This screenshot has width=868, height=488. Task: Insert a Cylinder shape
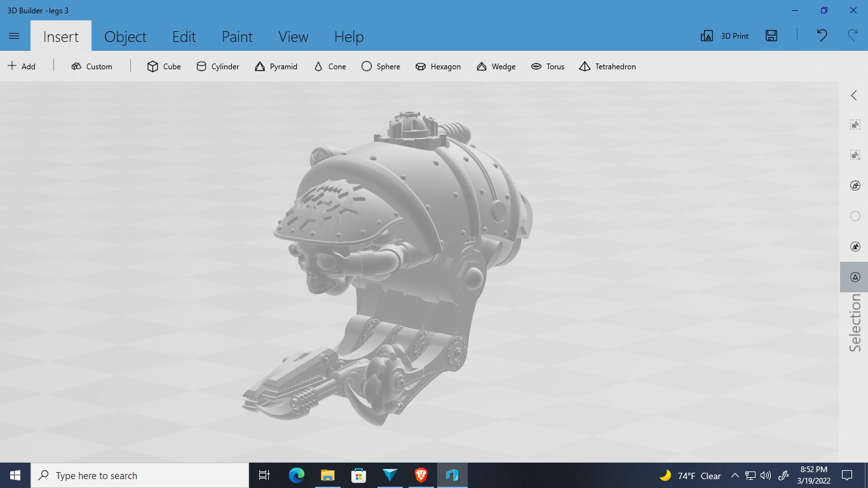tap(217, 66)
